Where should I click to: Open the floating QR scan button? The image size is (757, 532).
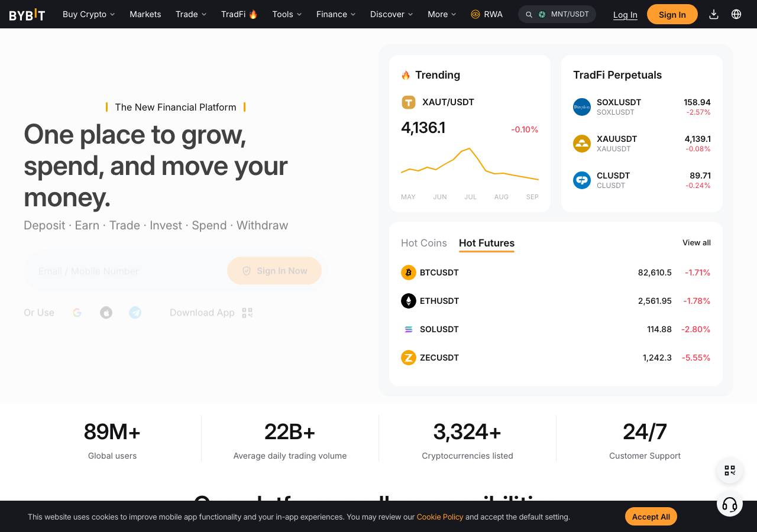(x=730, y=471)
